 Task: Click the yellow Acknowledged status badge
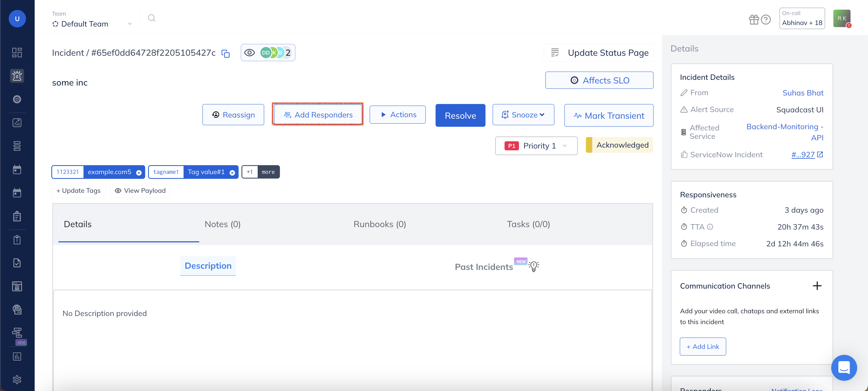(619, 145)
